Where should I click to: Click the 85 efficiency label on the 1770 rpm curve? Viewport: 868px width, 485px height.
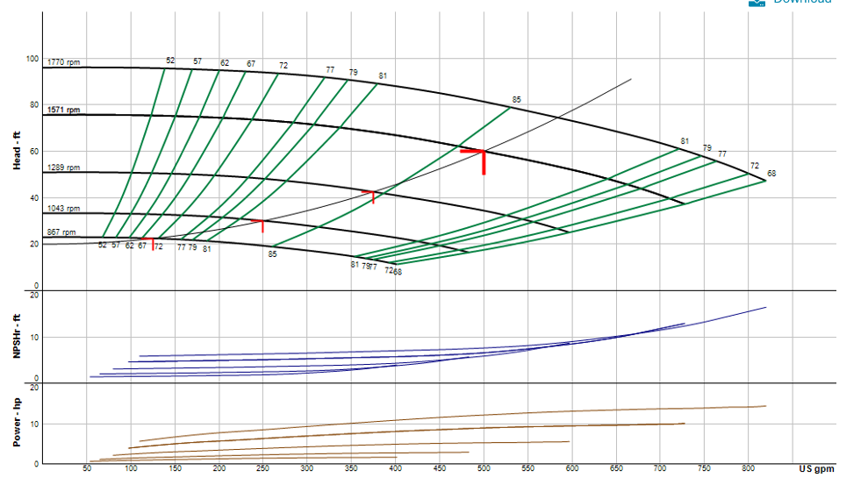coord(516,100)
